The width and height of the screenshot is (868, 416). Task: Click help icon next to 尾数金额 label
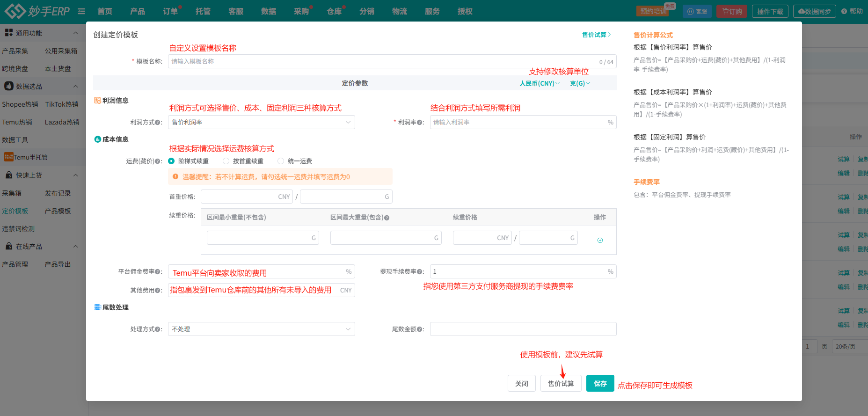[x=419, y=329]
